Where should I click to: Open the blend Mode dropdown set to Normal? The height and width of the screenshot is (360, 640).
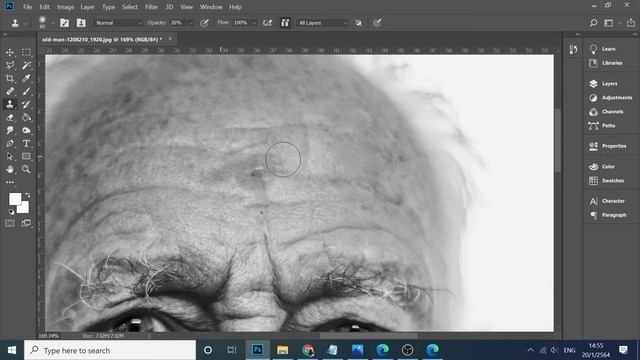[118, 23]
